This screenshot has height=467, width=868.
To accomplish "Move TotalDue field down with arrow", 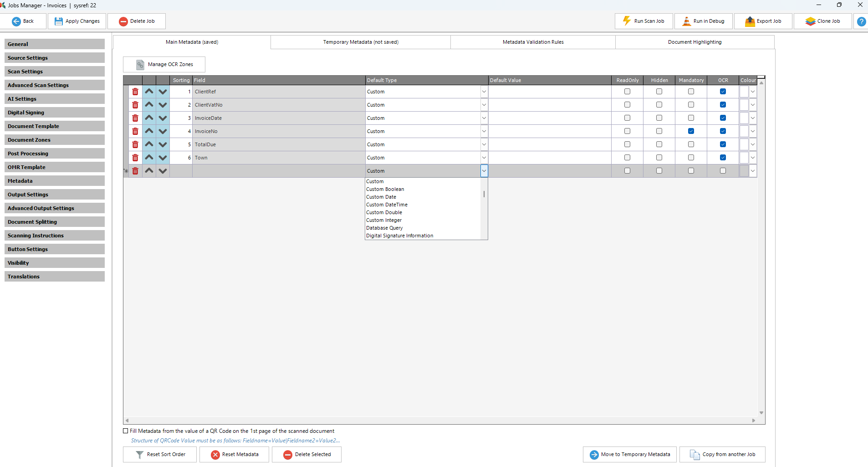I will (x=163, y=144).
